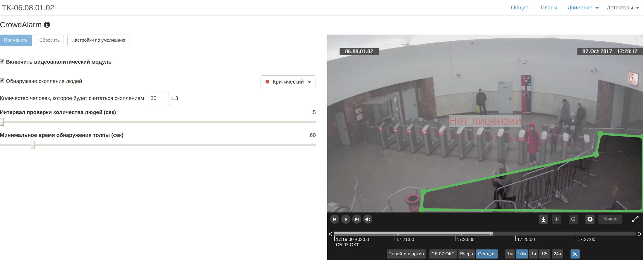Screen dimensions: 644x272
Task: Switch to 'Живое' live mode
Action: tap(610, 219)
